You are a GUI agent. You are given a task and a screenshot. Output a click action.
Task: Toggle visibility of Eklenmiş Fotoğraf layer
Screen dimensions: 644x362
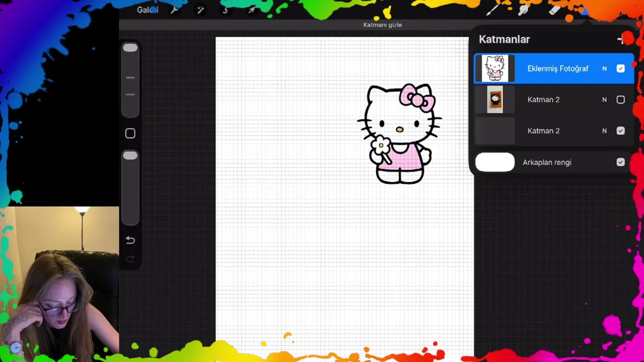click(620, 68)
